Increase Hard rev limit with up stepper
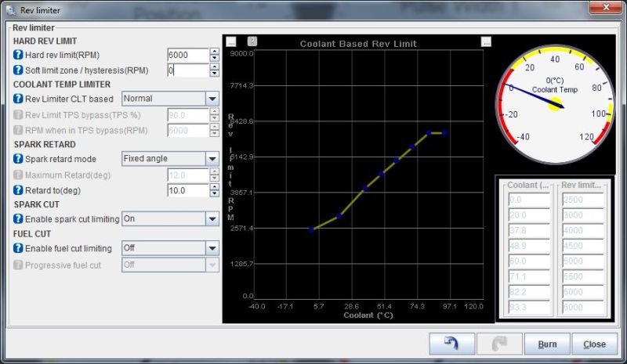The image size is (627, 364). [214, 52]
